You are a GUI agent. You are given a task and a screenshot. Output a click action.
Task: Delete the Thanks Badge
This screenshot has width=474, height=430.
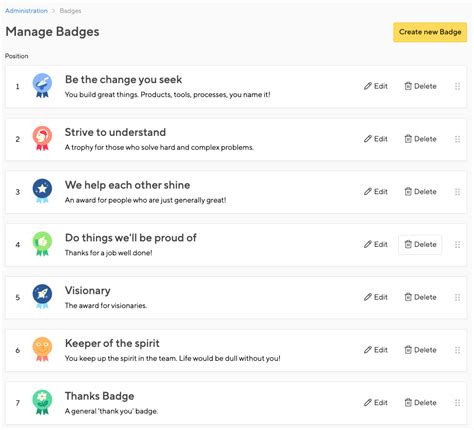point(420,403)
